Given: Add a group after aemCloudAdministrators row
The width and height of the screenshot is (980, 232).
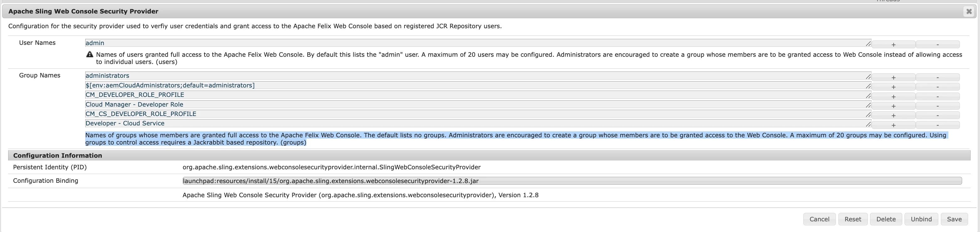Looking at the screenshot, I should [893, 87].
